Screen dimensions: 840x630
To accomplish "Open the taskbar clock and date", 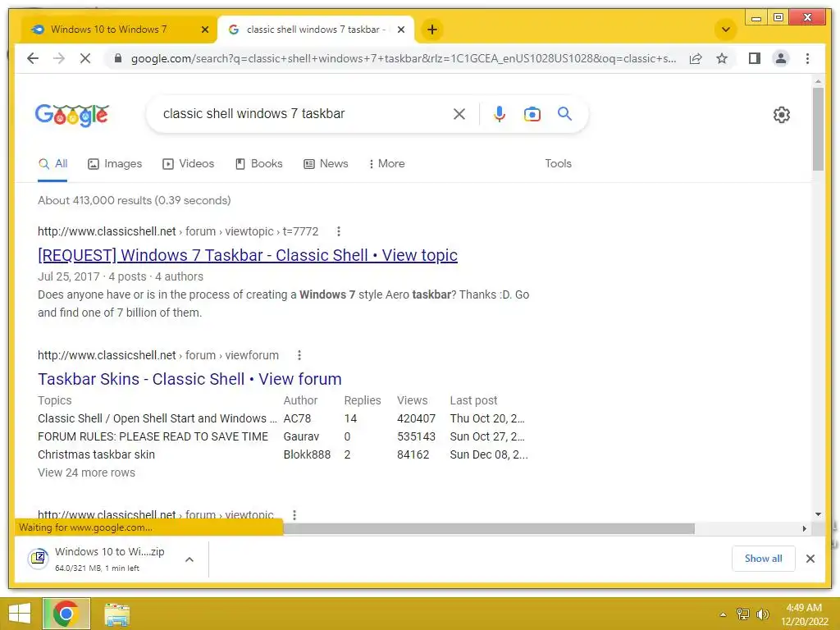I will [x=804, y=614].
